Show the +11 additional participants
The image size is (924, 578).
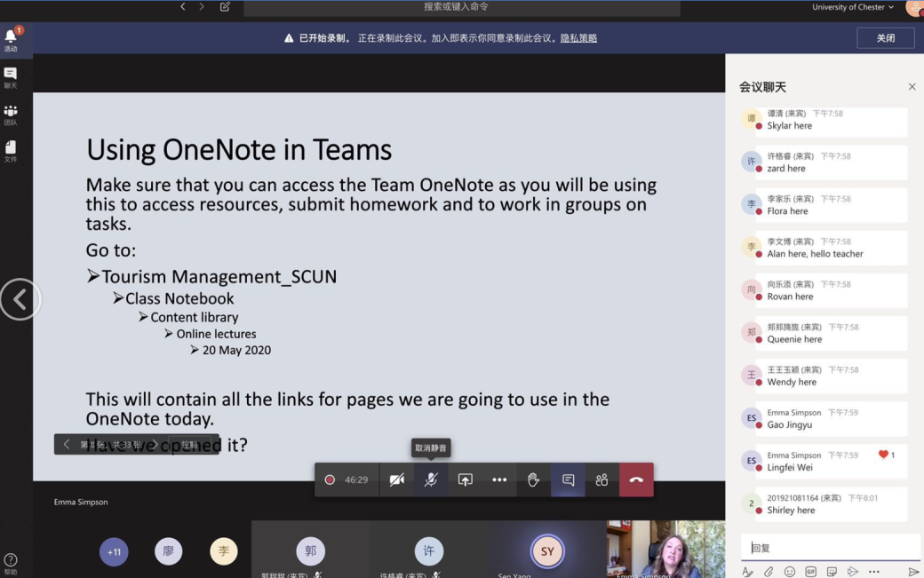point(114,551)
